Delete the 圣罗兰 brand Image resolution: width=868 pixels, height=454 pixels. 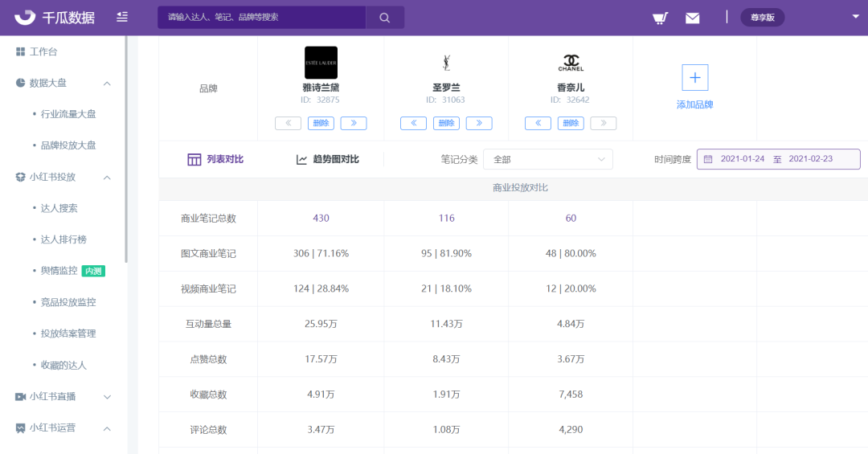[446, 123]
